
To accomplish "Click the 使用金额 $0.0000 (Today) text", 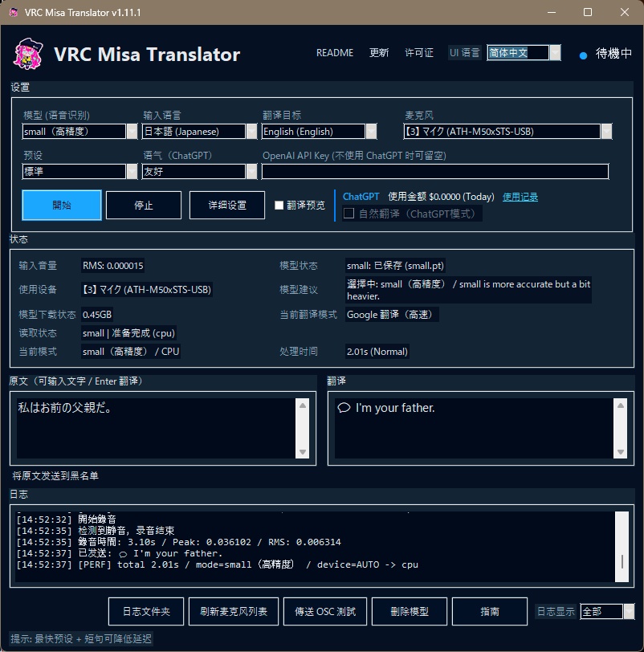I will [x=441, y=197].
